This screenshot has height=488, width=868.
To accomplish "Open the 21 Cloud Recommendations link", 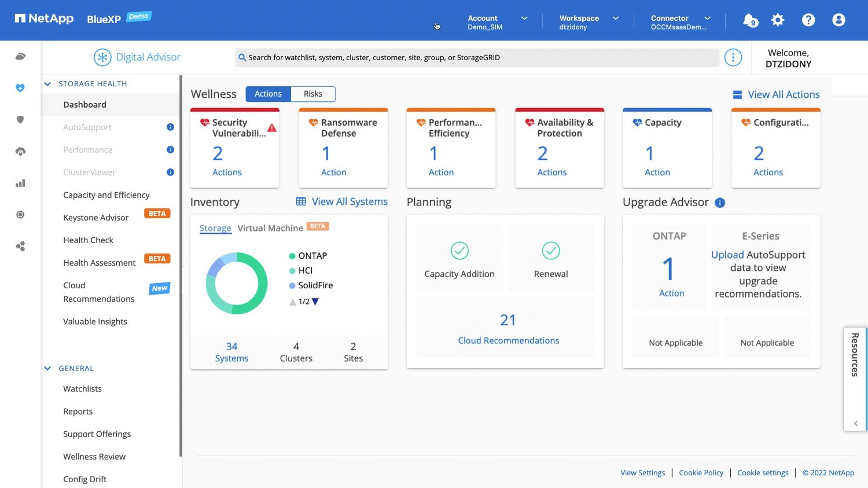I will point(508,340).
